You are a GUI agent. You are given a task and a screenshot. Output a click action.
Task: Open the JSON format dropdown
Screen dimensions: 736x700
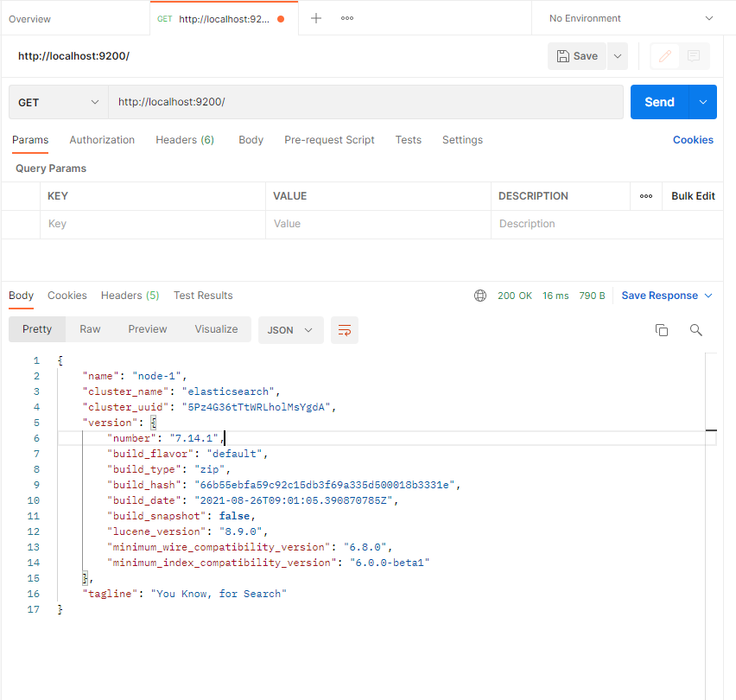tap(290, 330)
